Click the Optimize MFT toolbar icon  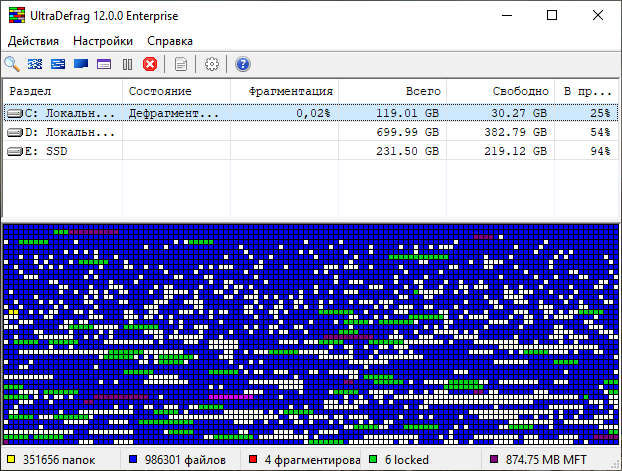[x=104, y=64]
